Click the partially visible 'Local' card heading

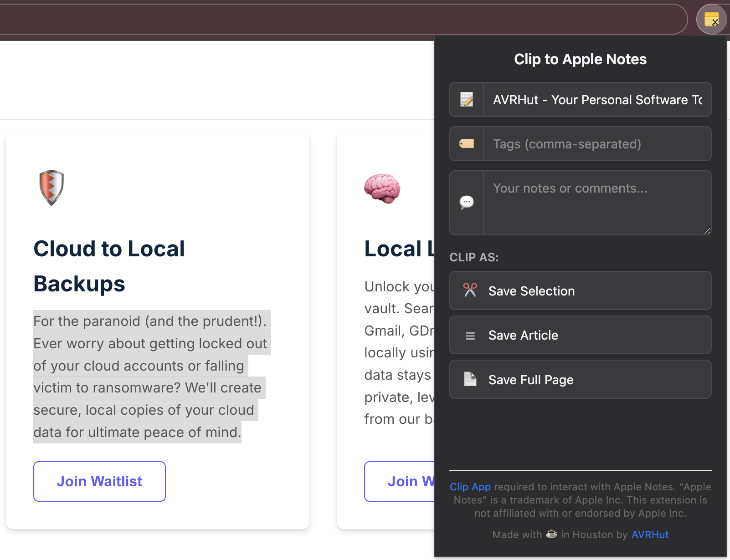click(400, 249)
